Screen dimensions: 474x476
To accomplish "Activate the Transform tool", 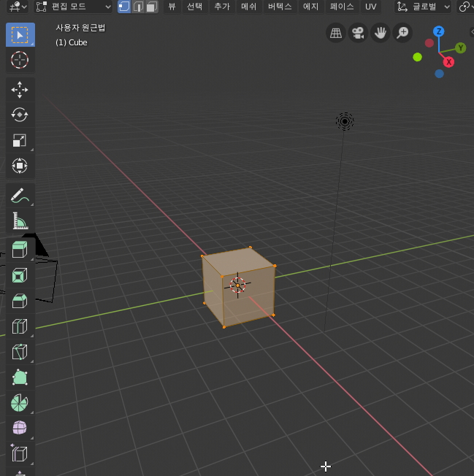I will point(20,166).
